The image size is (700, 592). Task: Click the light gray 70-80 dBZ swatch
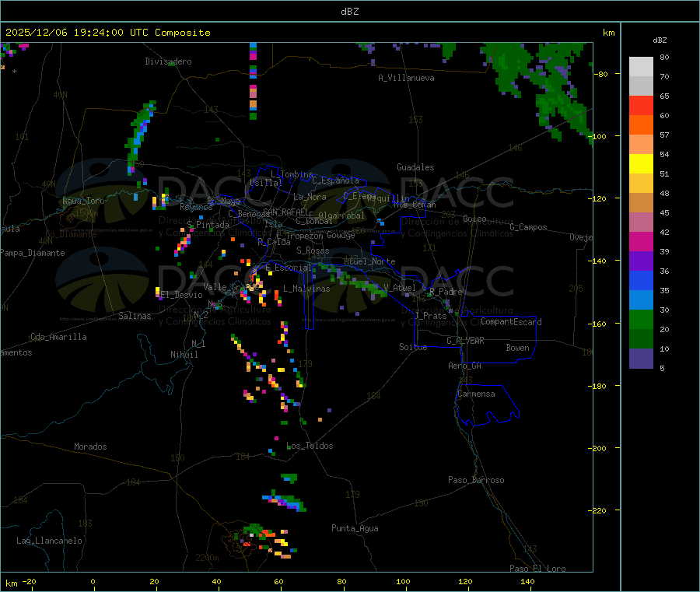(641, 67)
